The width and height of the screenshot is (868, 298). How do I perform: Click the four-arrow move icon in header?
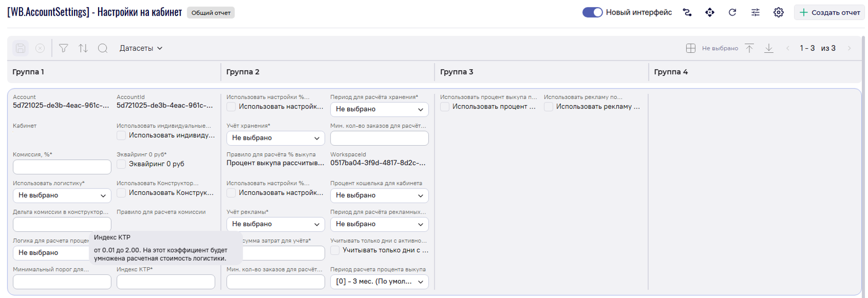click(x=709, y=13)
